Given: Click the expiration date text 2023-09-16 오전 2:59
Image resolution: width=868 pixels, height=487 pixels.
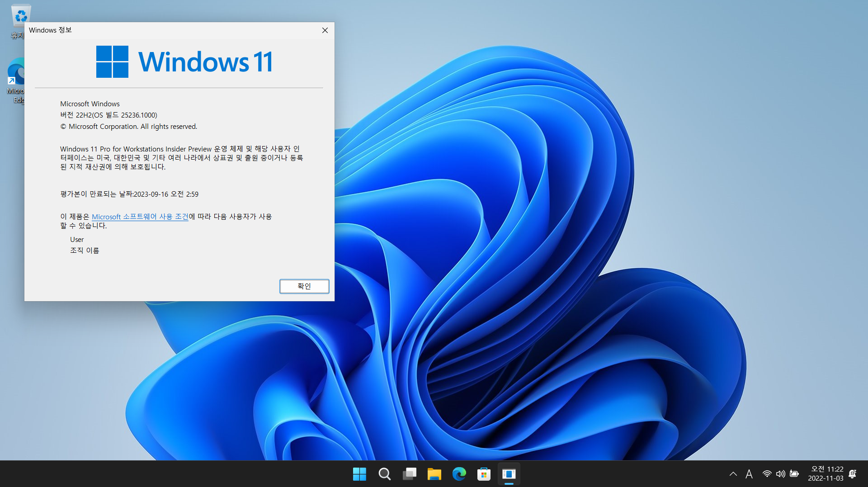Looking at the screenshot, I should pos(166,194).
